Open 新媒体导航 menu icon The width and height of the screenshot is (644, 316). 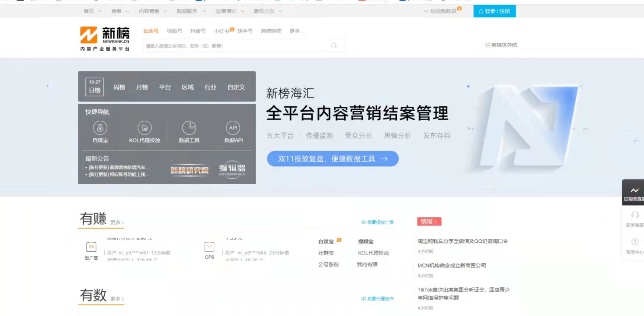click(488, 45)
